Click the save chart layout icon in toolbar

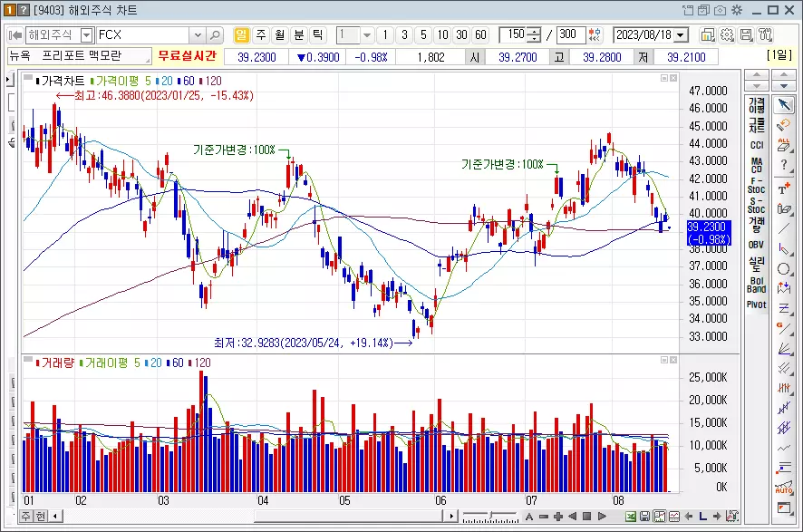click(746, 34)
